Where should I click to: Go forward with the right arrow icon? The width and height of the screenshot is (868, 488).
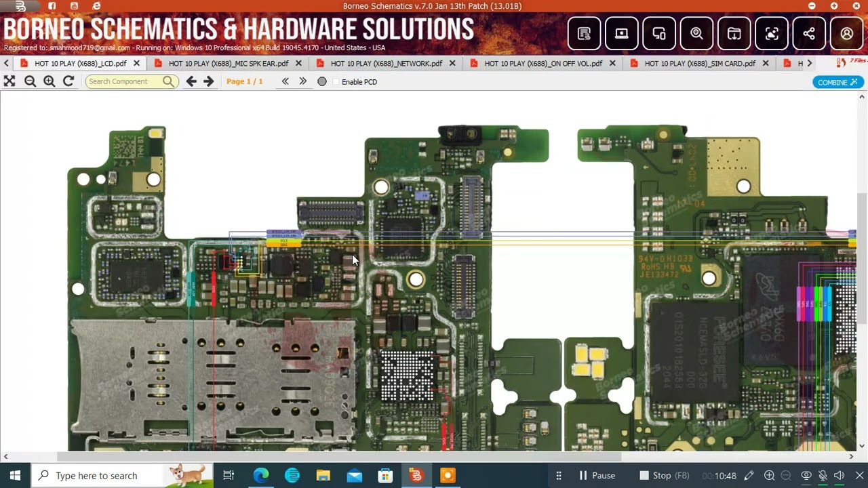click(x=209, y=81)
